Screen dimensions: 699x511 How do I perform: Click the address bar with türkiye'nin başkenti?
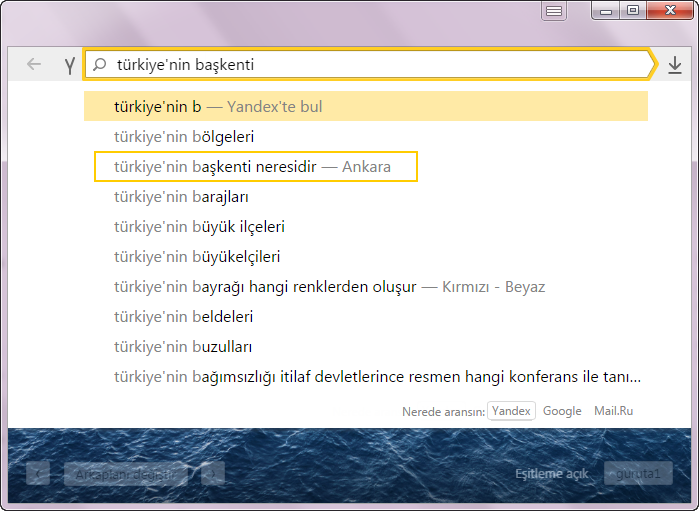tap(370, 65)
